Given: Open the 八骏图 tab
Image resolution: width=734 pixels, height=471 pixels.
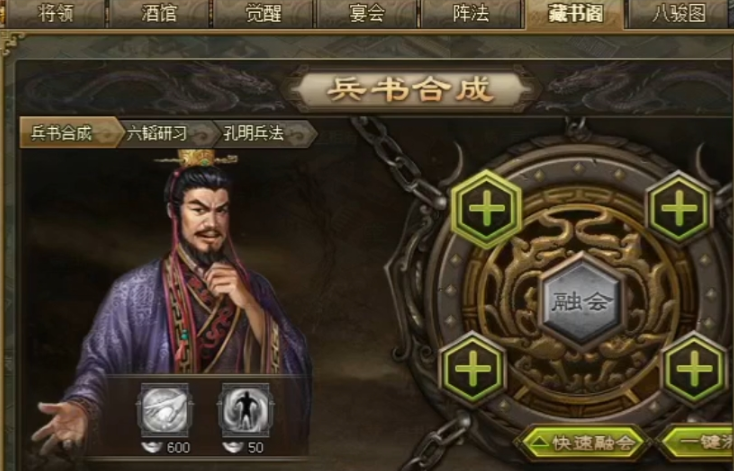Looking at the screenshot, I should point(679,13).
